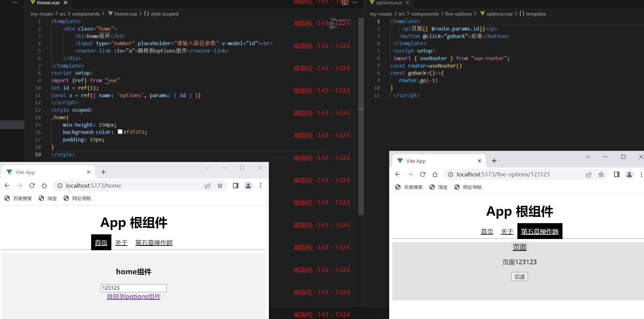Click my-router breadcrumb in options.vue editor

point(381,14)
